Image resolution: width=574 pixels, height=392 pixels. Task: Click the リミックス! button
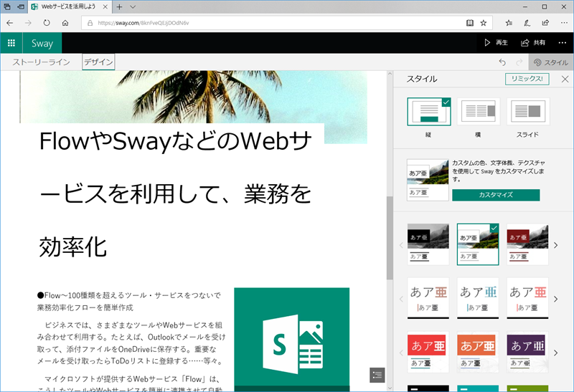click(527, 79)
